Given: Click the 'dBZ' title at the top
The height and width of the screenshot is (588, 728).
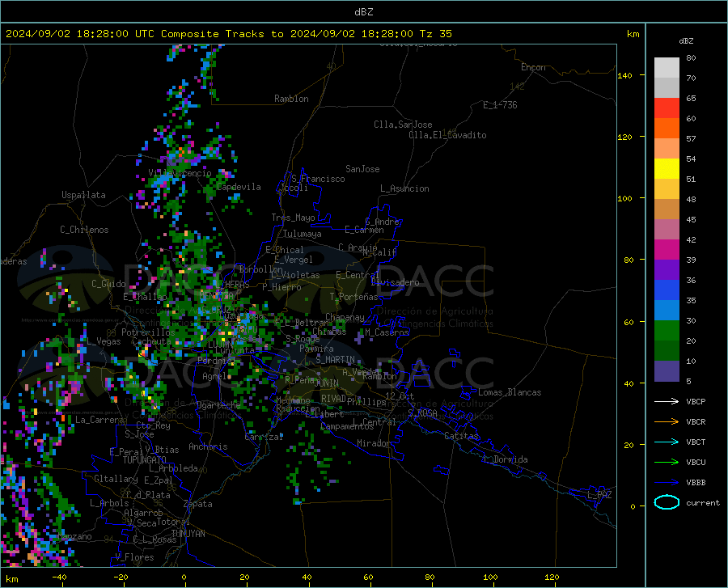Looking at the screenshot, I should tap(363, 12).
